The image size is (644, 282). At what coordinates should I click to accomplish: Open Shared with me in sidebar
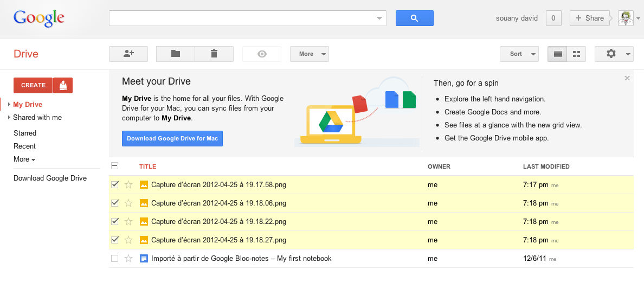click(37, 117)
